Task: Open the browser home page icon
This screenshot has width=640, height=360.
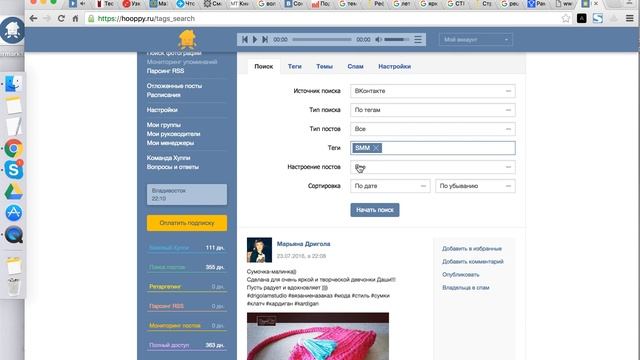Action: (x=76, y=18)
